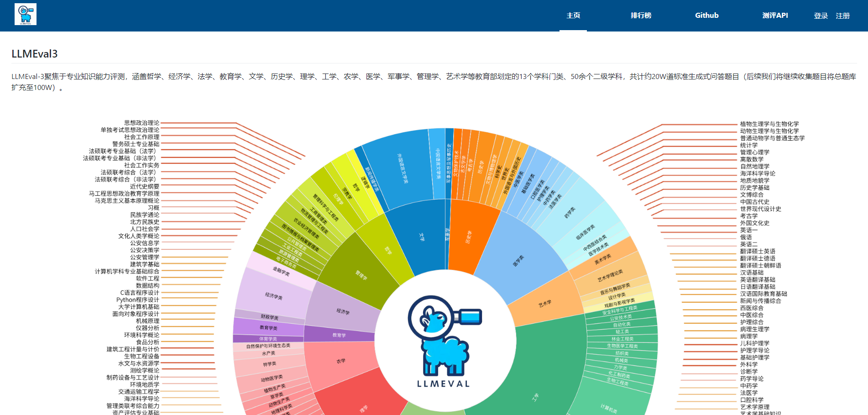868x415 pixels.
Task: Click the 外国语言文学类 outer segment
Action: (402, 168)
